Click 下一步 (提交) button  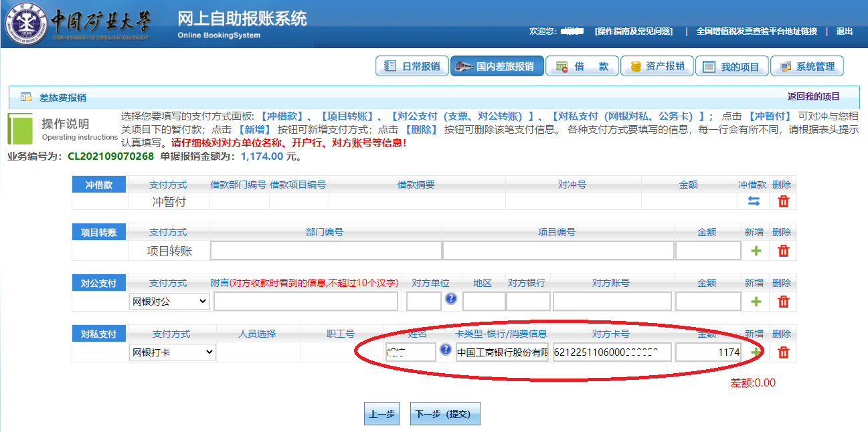click(x=444, y=414)
